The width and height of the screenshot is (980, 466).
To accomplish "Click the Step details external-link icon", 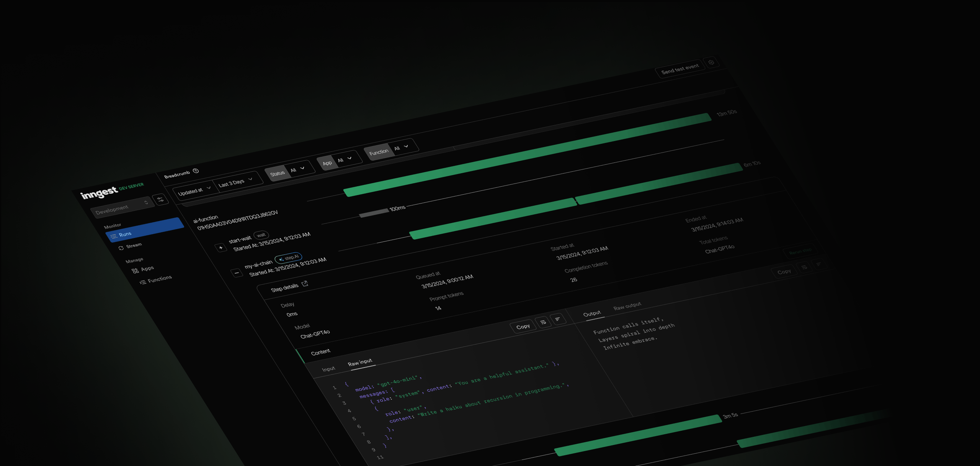I will 305,284.
